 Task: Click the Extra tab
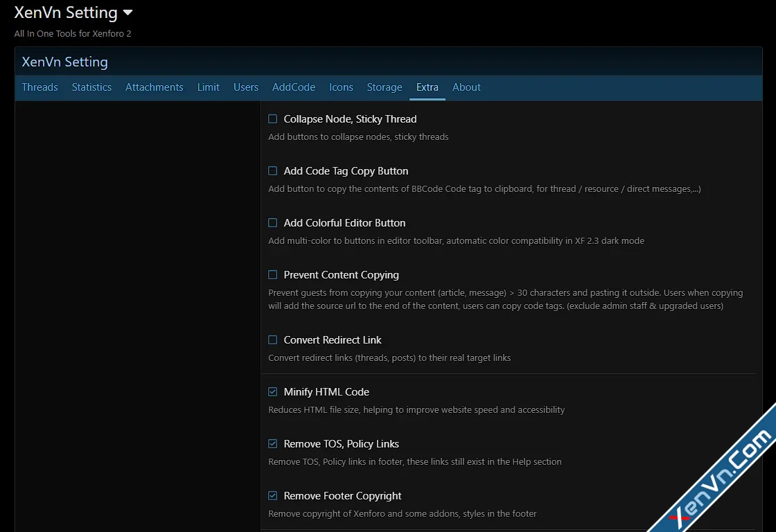click(427, 87)
